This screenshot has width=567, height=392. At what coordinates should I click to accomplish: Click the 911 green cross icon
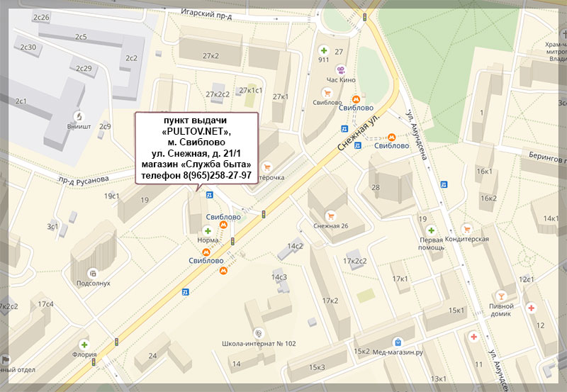[324, 50]
